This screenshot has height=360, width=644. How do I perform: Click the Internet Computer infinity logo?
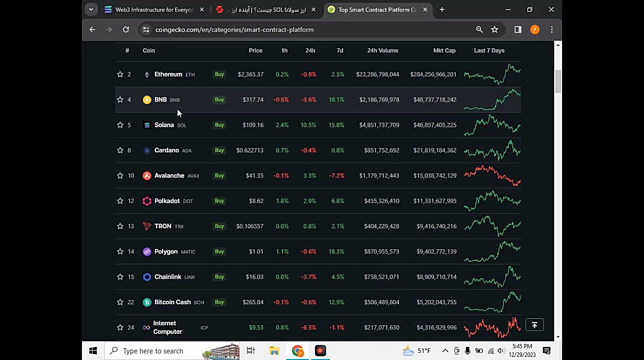click(x=146, y=327)
